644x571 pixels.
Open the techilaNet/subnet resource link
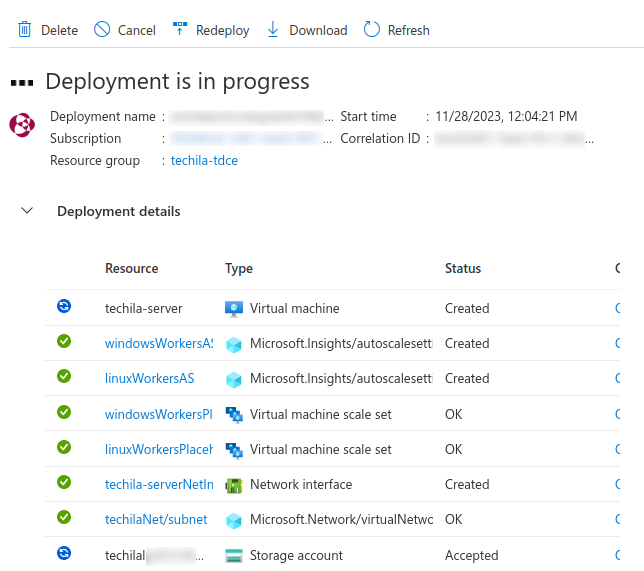(x=156, y=520)
